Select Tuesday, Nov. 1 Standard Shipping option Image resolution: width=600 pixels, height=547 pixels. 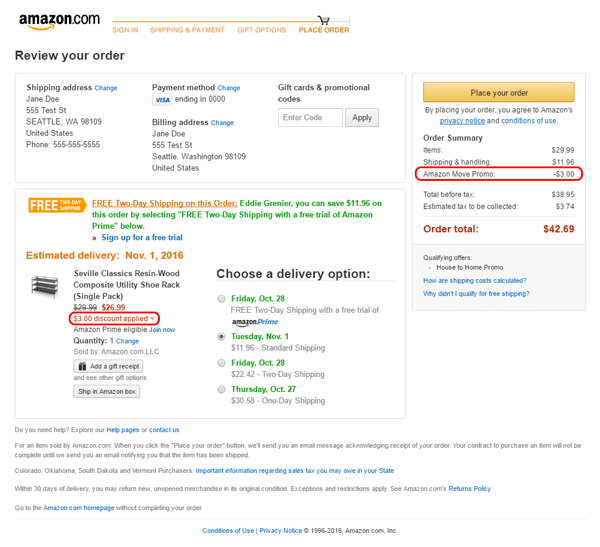[221, 336]
